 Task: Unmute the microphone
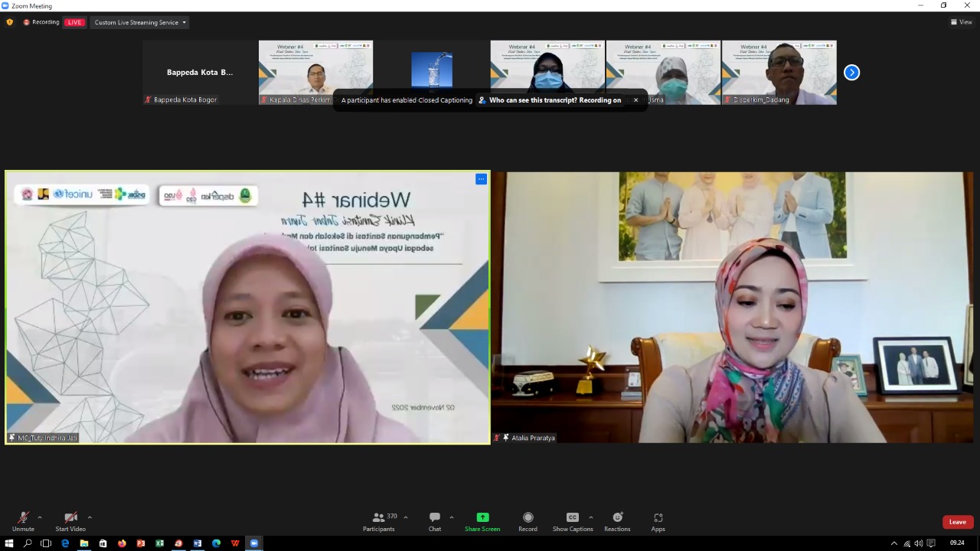[x=23, y=521]
